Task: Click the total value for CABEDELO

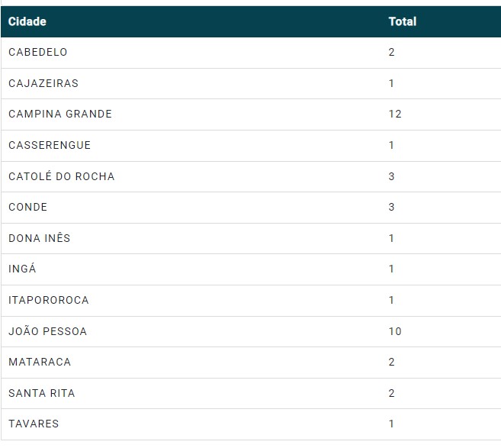Action: click(x=392, y=52)
